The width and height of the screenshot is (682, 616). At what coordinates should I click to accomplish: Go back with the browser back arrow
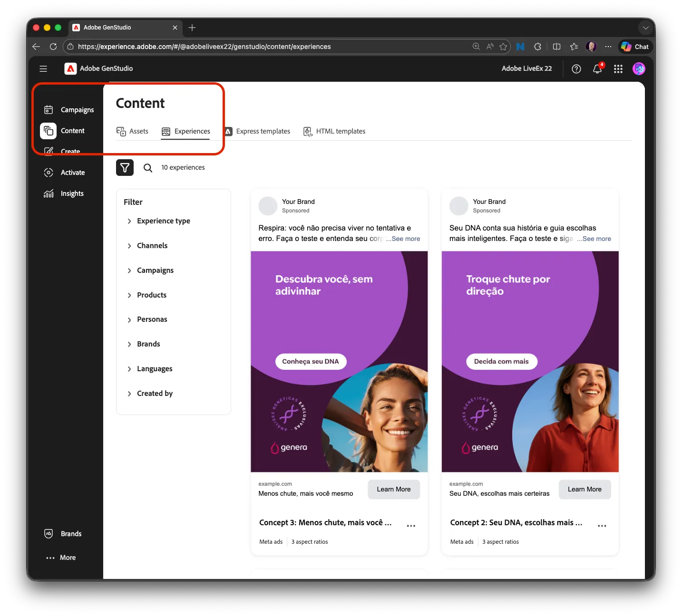[36, 47]
